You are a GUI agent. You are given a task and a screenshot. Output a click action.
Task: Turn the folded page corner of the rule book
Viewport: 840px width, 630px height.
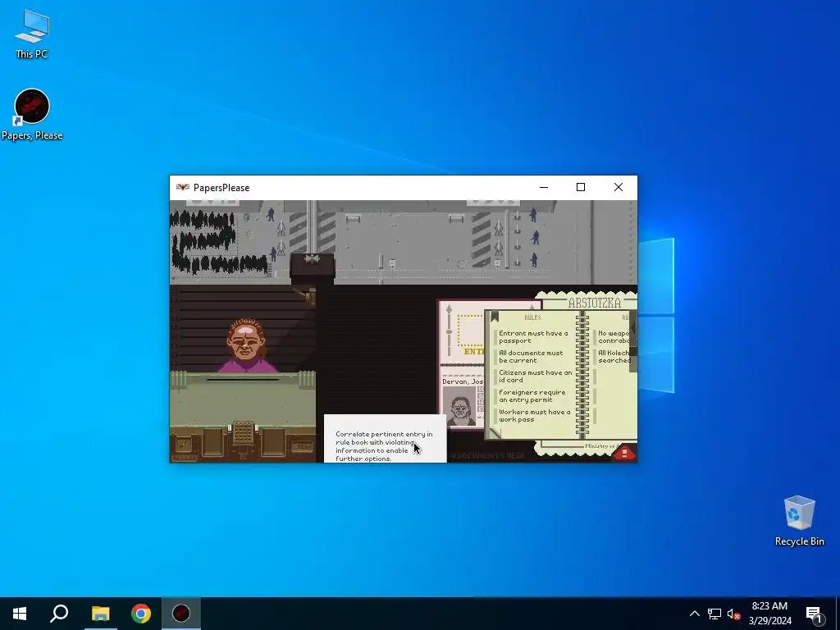(x=494, y=433)
